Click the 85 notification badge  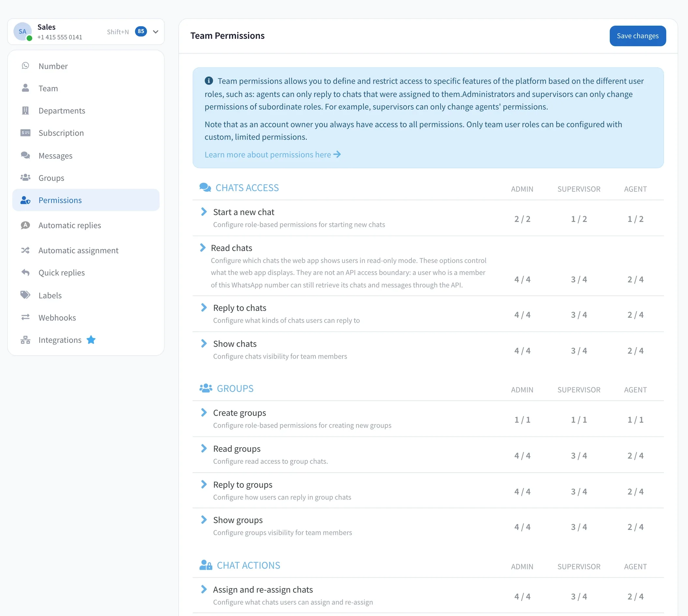(141, 31)
